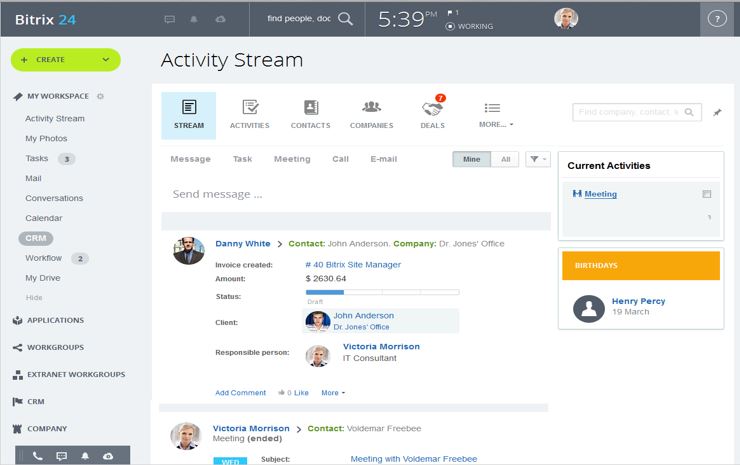The height and width of the screenshot is (465, 740).
Task: Toggle the Mine filter
Action: pyautogui.click(x=471, y=159)
